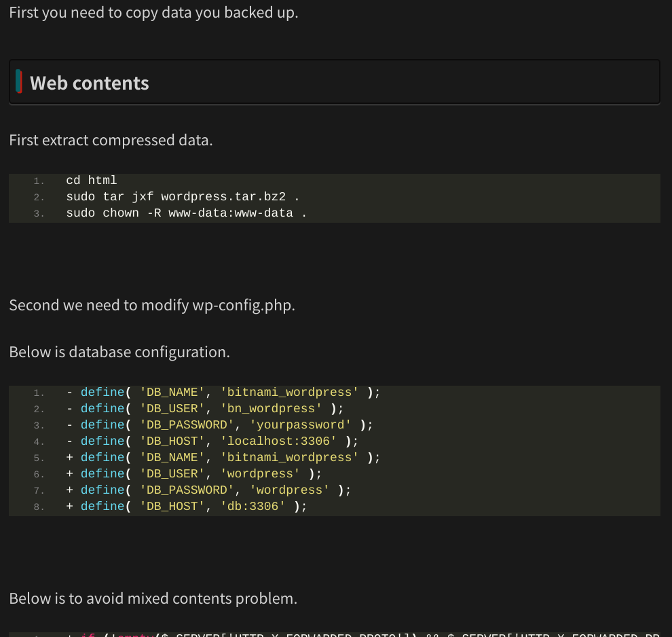Click the code line 'sudo chown -R www-data:www-data .'
This screenshot has width=672, height=637.
187,213
